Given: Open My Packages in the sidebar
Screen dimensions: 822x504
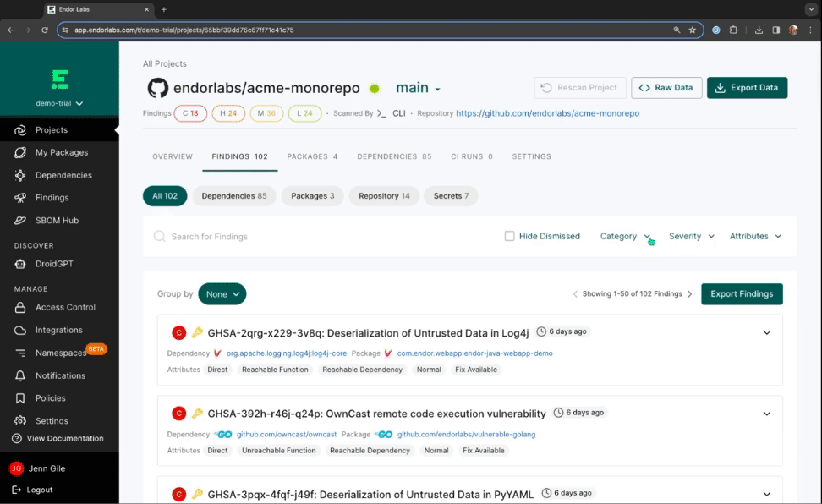Looking at the screenshot, I should (62, 152).
